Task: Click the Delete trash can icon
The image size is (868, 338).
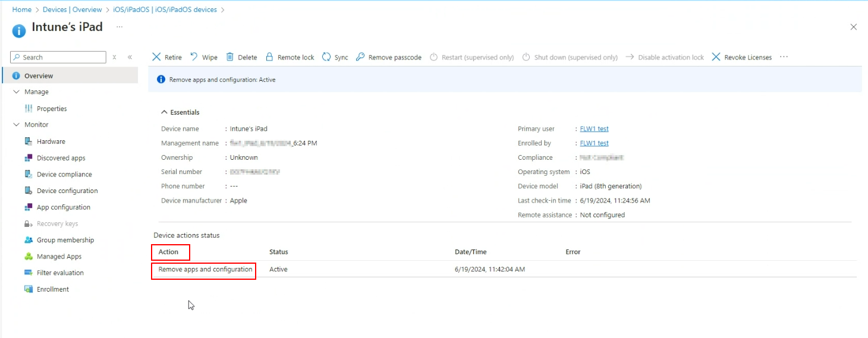Action: 230,57
